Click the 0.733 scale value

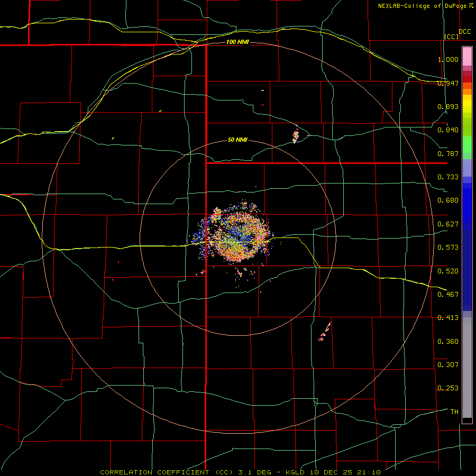pyautogui.click(x=448, y=177)
